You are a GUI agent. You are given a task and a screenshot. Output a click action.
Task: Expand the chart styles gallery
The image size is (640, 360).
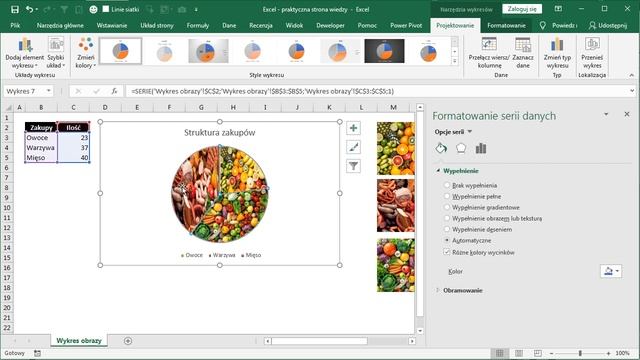455,61
